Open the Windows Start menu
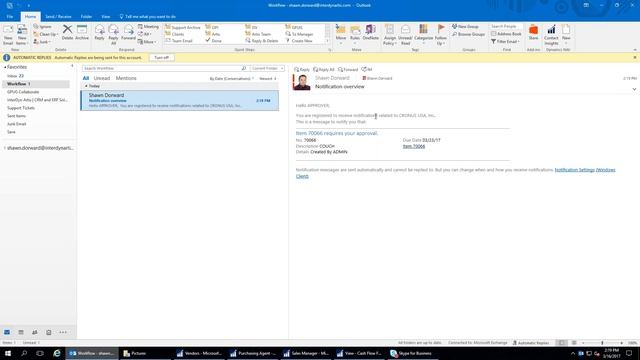This screenshot has height=360, width=640. pos(8,353)
